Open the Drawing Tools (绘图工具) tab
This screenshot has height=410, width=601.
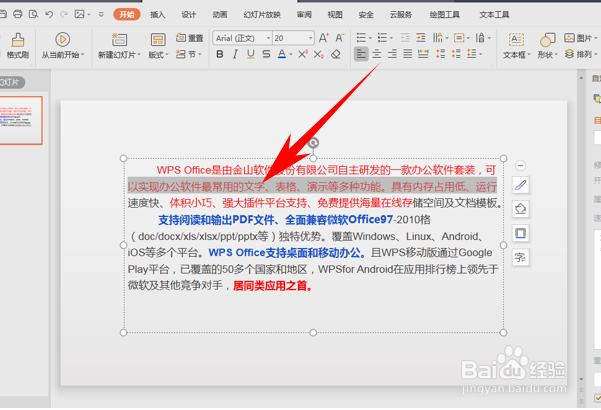click(x=445, y=15)
